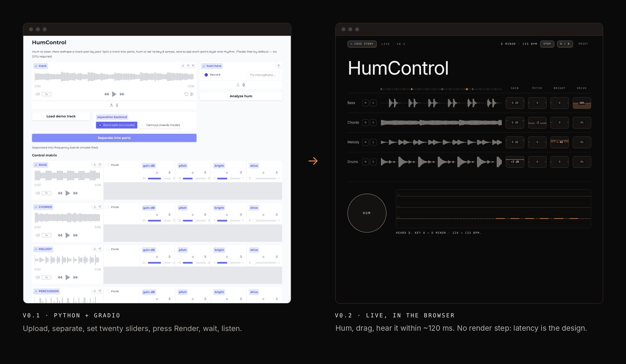Click the scissors trim icon on track
626x364 pixels.
[192, 94]
